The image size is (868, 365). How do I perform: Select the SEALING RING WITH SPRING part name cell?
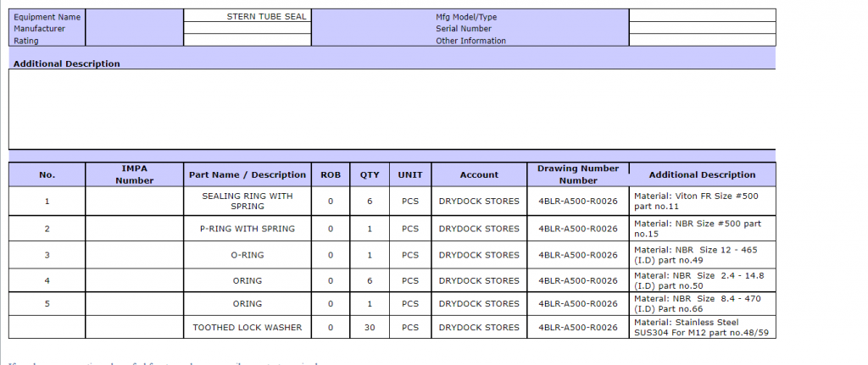[247, 202]
